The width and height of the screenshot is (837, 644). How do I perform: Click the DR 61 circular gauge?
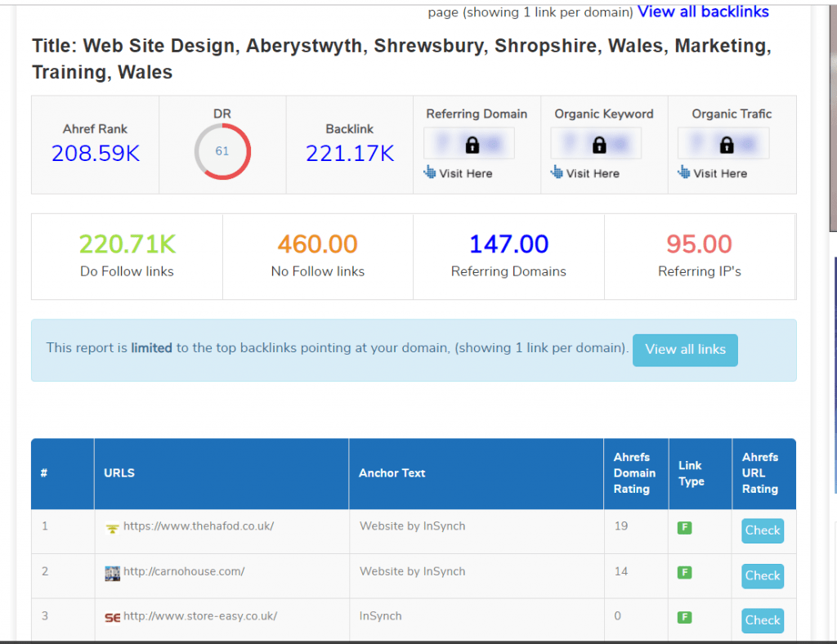pos(222,151)
